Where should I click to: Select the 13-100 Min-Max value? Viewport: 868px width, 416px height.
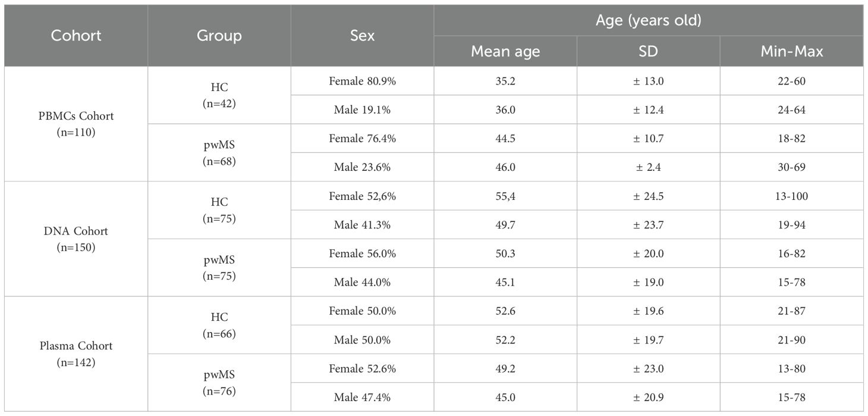click(x=791, y=196)
